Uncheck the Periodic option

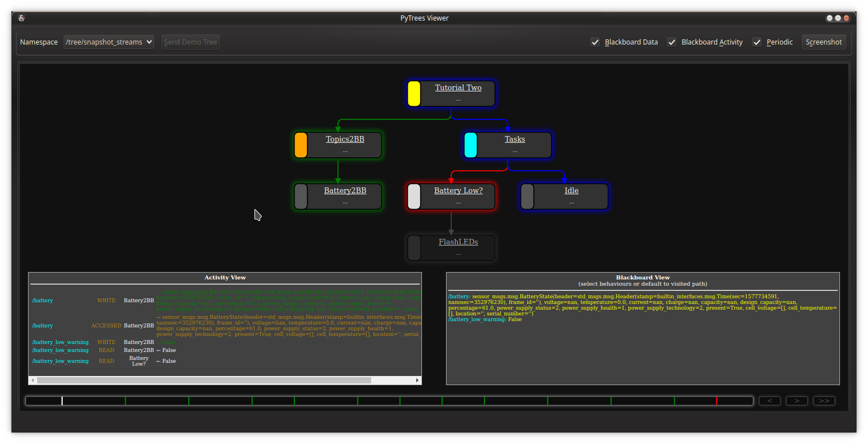coord(756,42)
